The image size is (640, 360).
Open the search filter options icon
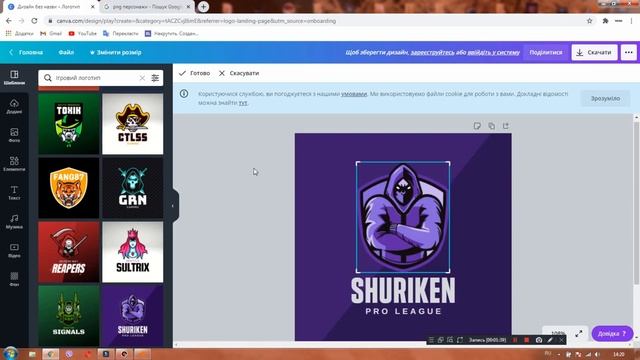[x=155, y=78]
